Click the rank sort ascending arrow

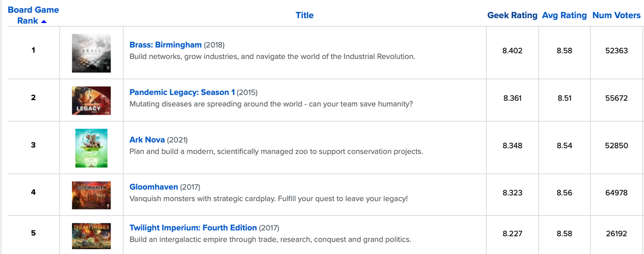(44, 21)
